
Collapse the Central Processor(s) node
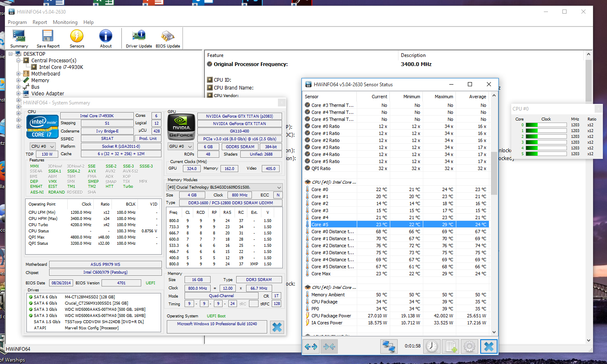(18, 61)
